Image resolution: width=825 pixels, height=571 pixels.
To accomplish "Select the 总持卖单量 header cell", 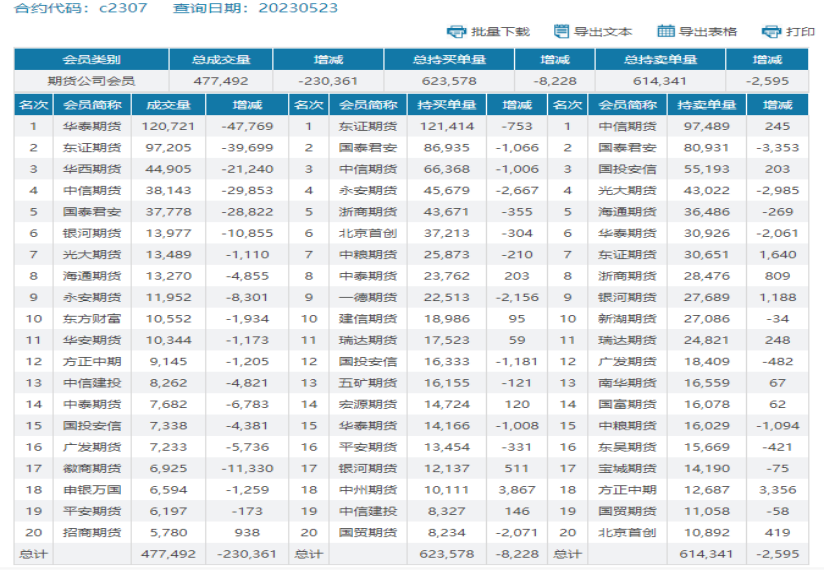I will (660, 59).
